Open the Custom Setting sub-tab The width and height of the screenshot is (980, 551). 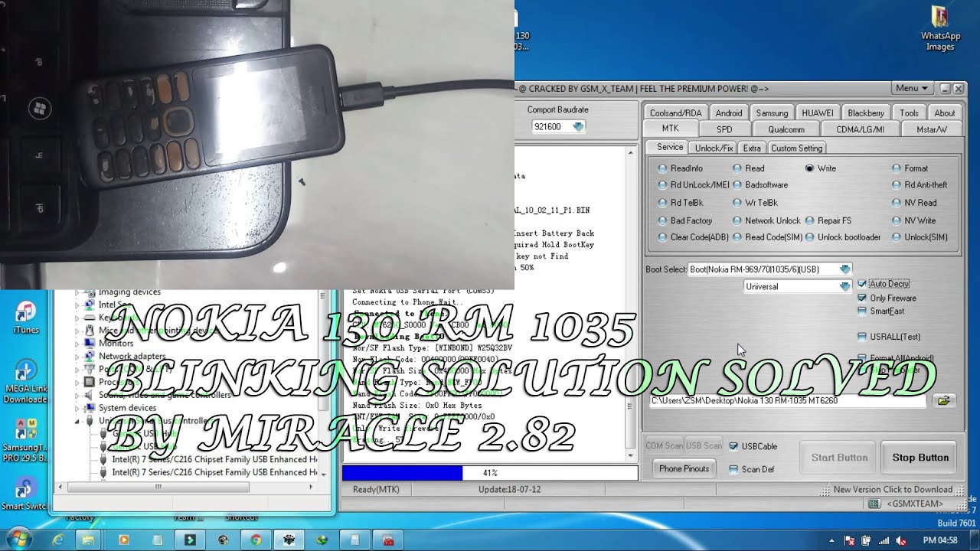(796, 148)
